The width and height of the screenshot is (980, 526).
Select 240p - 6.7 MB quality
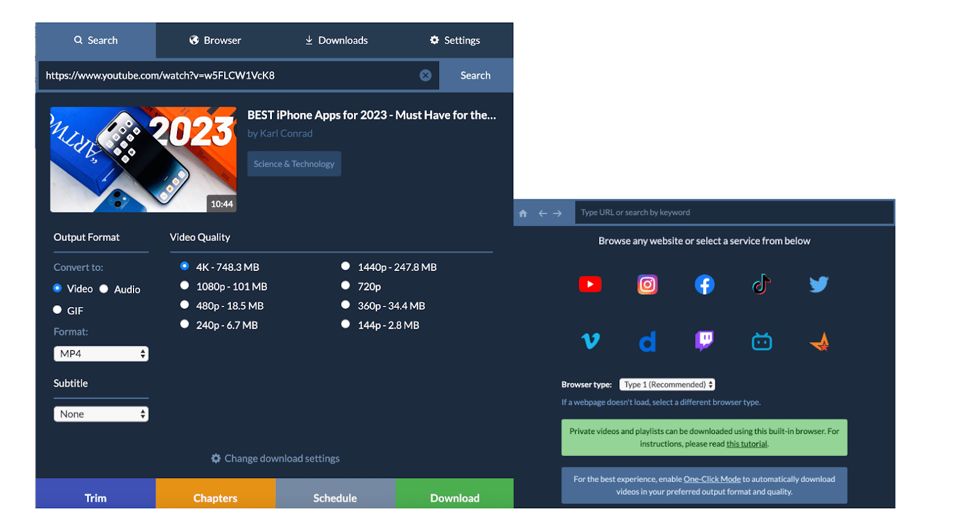point(184,324)
